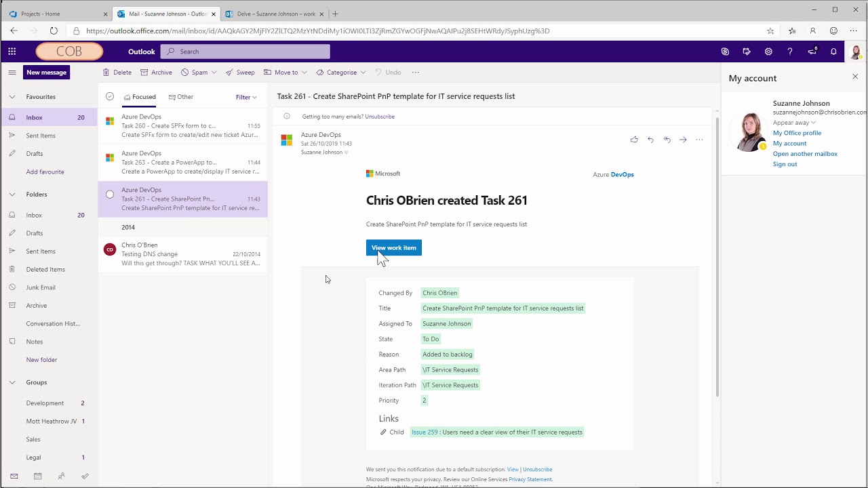The height and width of the screenshot is (488, 868).
Task: Open the notifications bell icon
Action: [x=833, y=52]
